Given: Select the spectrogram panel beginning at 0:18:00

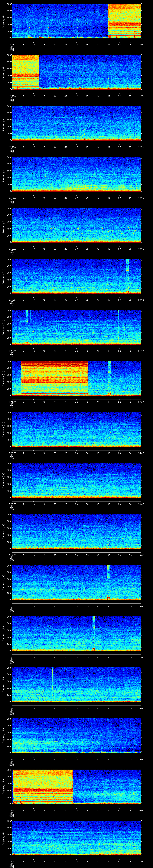Looking at the screenshot, I should click(77, 225).
